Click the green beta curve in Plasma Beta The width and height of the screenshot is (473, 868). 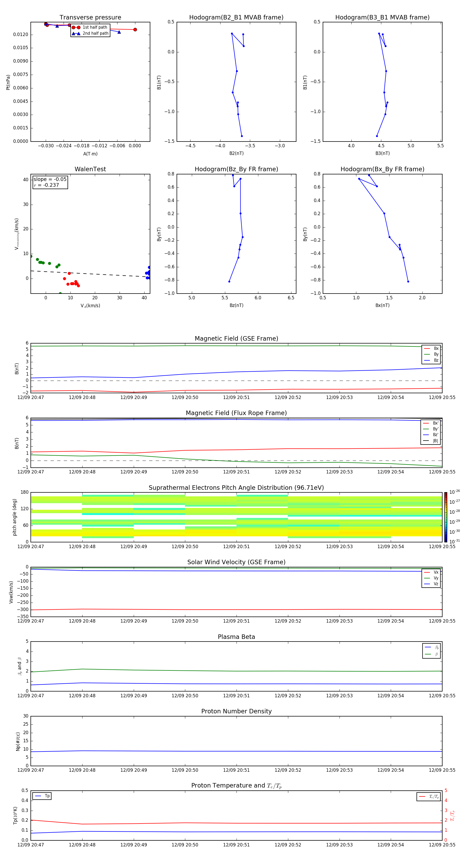click(236, 671)
